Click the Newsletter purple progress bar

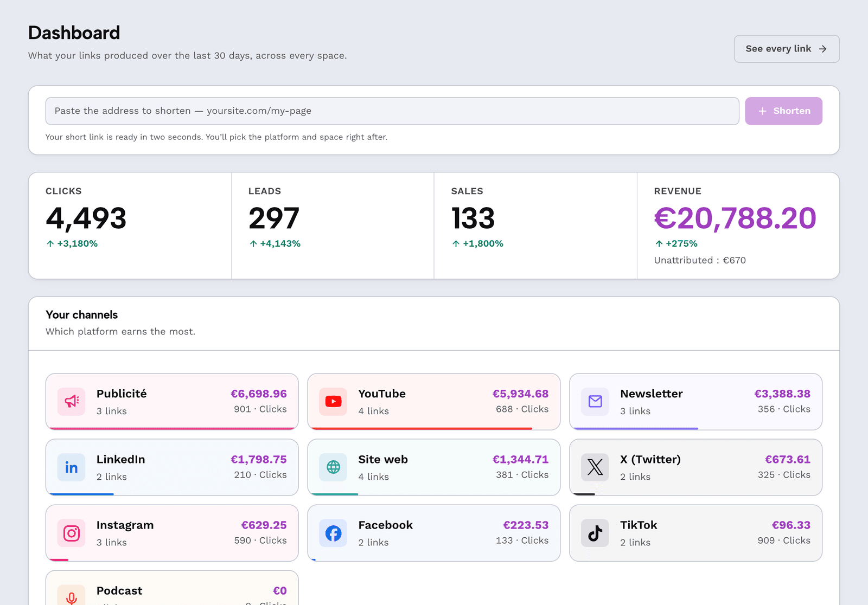pos(635,428)
